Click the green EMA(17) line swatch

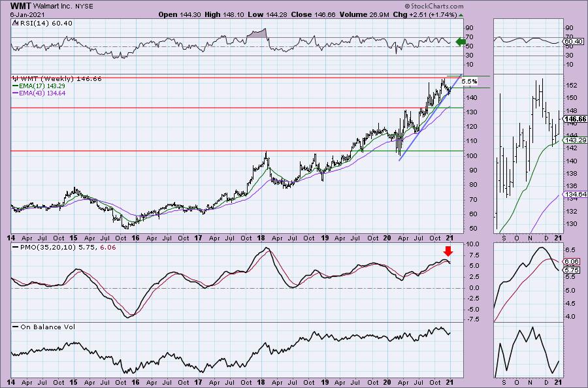click(x=16, y=86)
